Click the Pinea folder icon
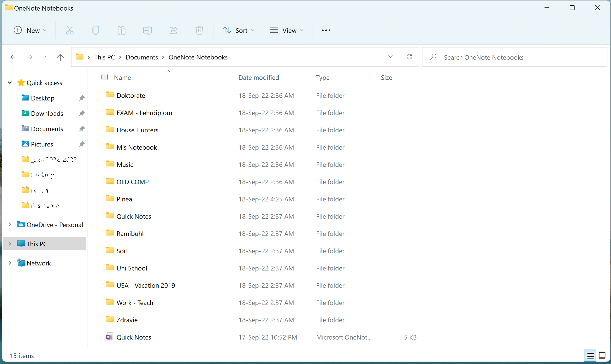 (x=110, y=199)
